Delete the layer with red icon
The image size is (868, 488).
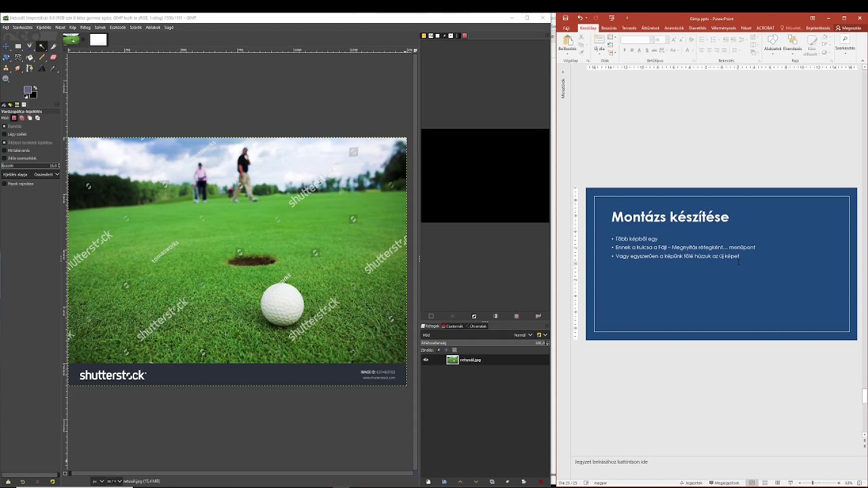pos(540,482)
